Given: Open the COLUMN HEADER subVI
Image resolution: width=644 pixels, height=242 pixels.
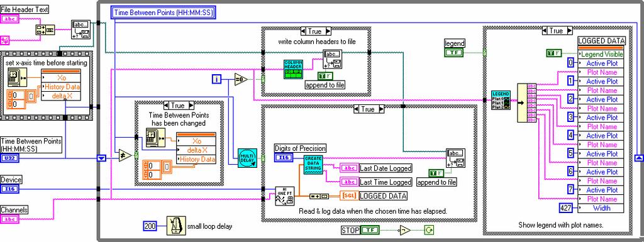Looking at the screenshot, I should (x=293, y=69).
